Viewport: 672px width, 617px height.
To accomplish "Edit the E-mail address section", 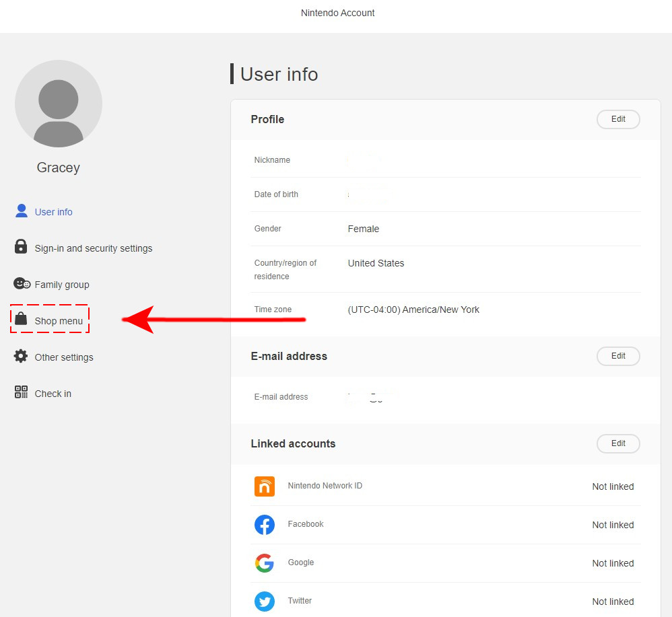I will (x=618, y=356).
